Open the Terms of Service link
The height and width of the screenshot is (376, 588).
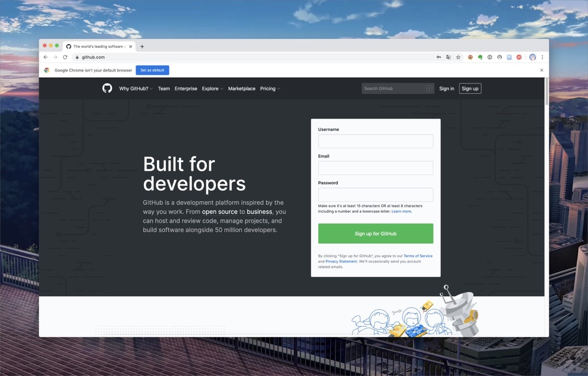tap(418, 256)
